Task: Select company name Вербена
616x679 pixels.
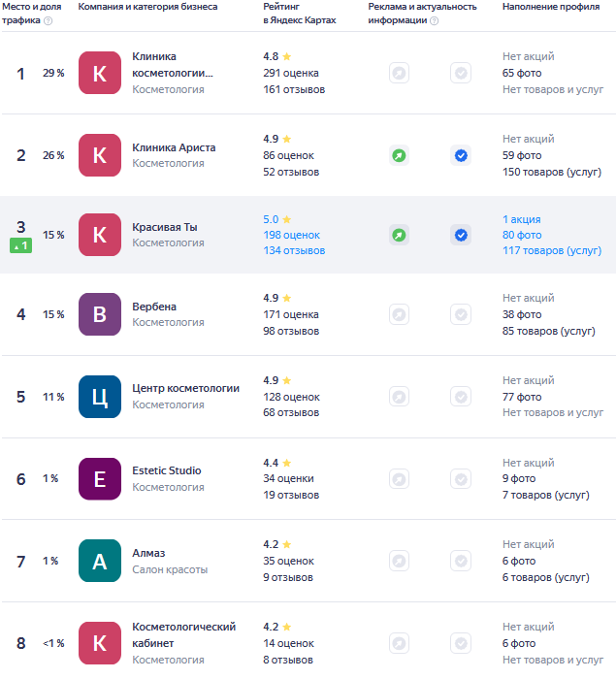Action: [154, 307]
